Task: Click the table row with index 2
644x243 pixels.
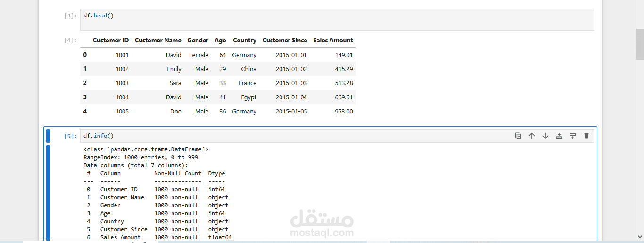Action: pos(218,83)
